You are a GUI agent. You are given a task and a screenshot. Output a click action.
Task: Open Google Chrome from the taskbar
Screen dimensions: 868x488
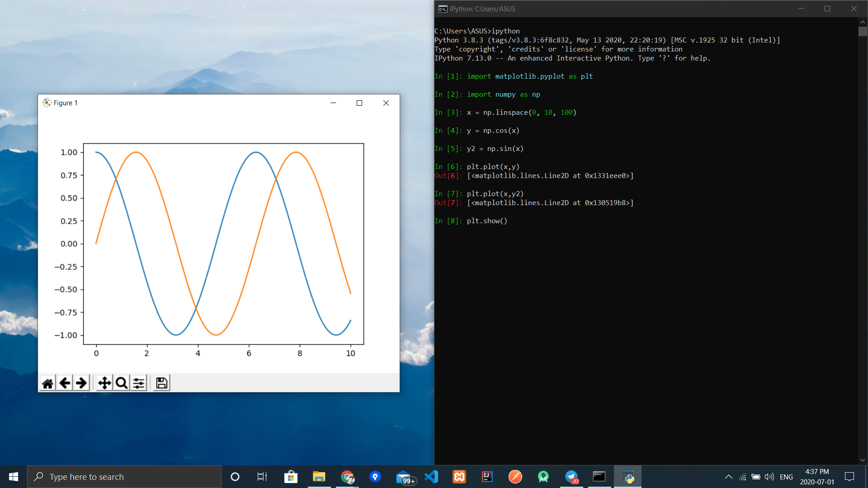(x=347, y=477)
